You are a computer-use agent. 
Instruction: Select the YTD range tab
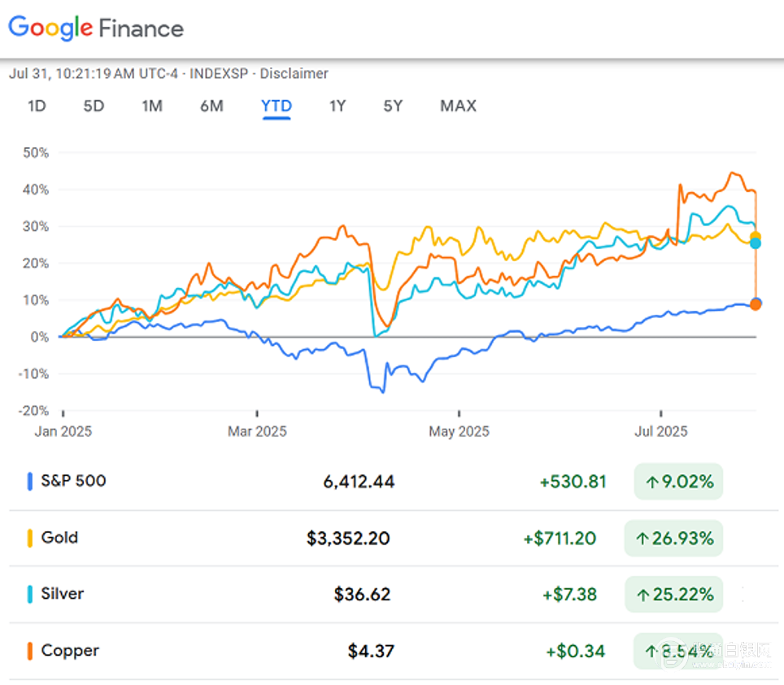(277, 107)
